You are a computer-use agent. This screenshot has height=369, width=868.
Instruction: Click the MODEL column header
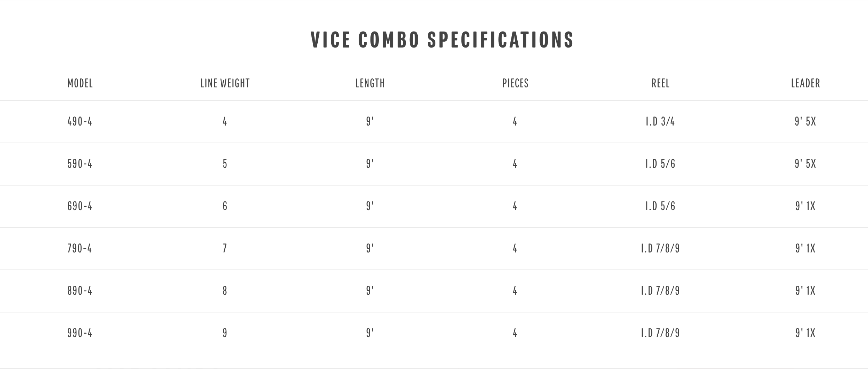point(80,83)
